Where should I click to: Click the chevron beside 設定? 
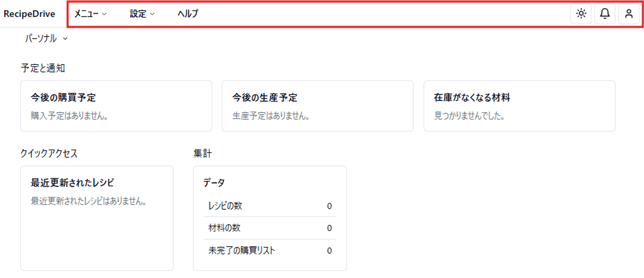tap(152, 14)
